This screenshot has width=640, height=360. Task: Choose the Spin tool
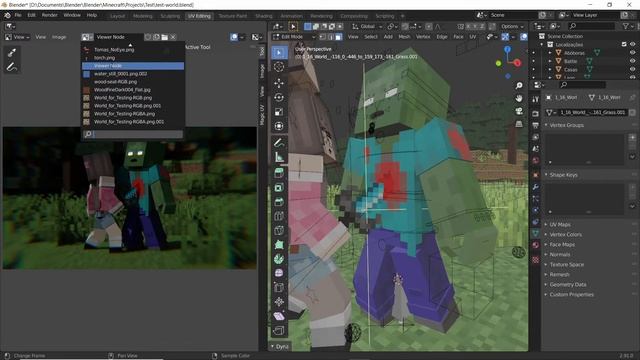279,259
